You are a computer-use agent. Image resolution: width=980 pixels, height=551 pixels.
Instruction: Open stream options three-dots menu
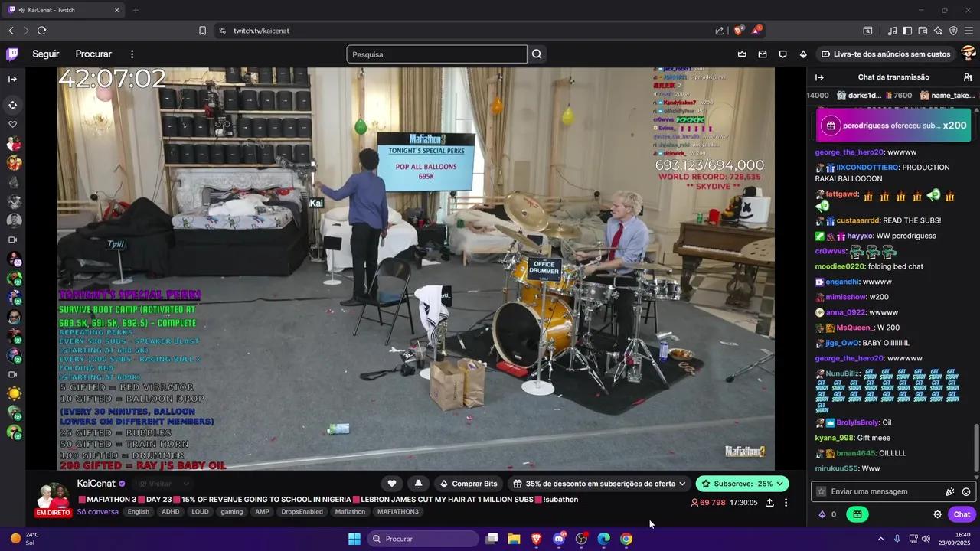(x=786, y=503)
